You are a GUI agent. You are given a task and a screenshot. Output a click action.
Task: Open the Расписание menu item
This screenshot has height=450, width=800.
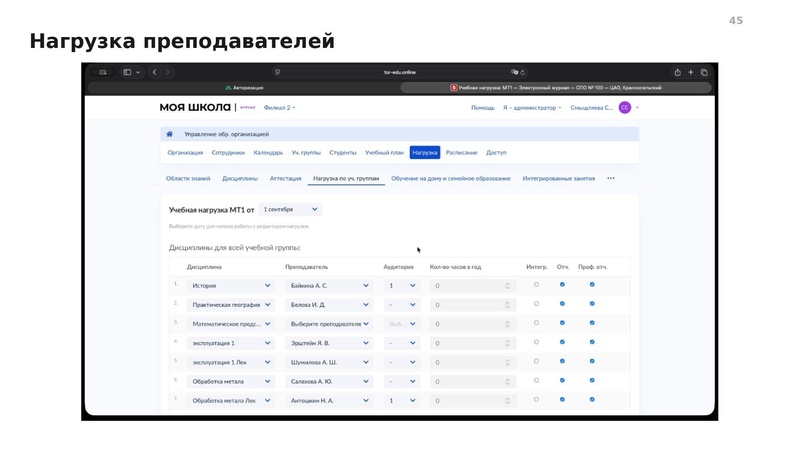[x=462, y=153]
